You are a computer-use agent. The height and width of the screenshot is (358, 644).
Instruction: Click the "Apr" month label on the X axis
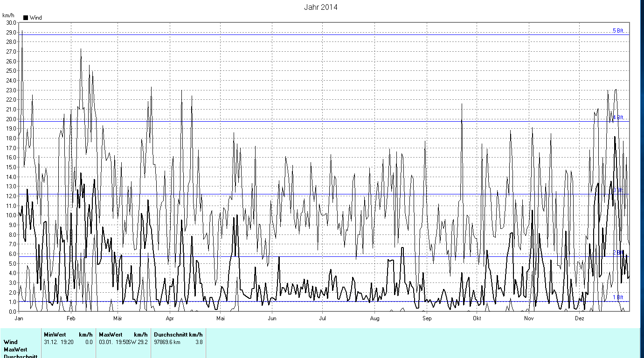[170, 318]
